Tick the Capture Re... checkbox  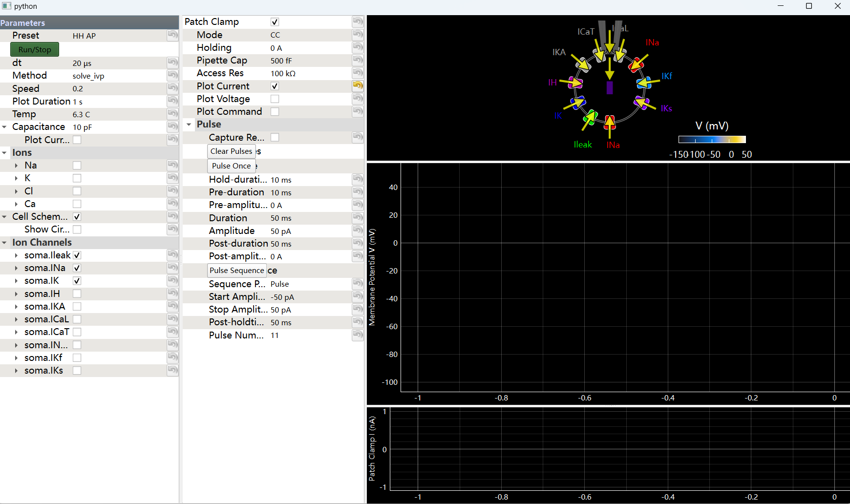coord(275,137)
